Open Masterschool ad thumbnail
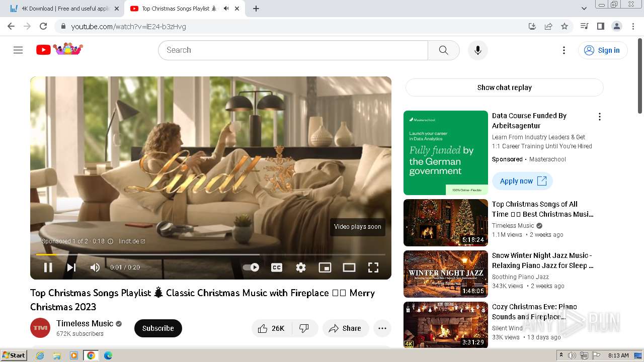Viewport: 644px width, 362px height. point(446,153)
